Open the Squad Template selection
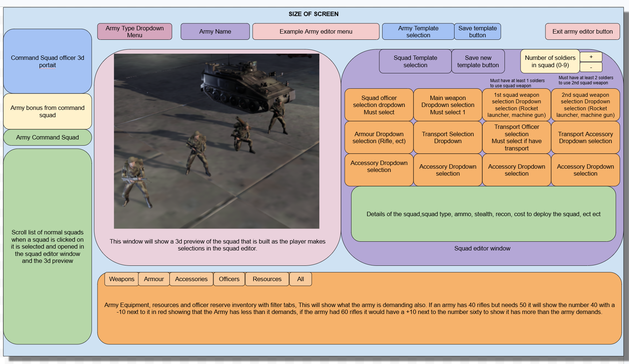 [415, 61]
